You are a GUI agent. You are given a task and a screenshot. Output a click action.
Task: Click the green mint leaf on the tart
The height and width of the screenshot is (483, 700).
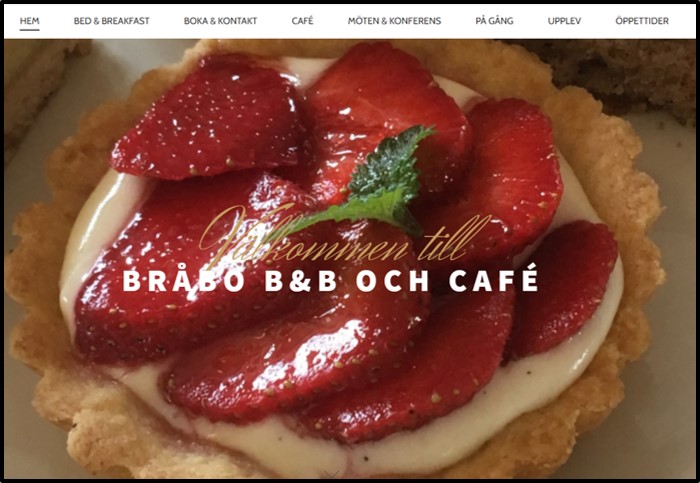coord(384,179)
